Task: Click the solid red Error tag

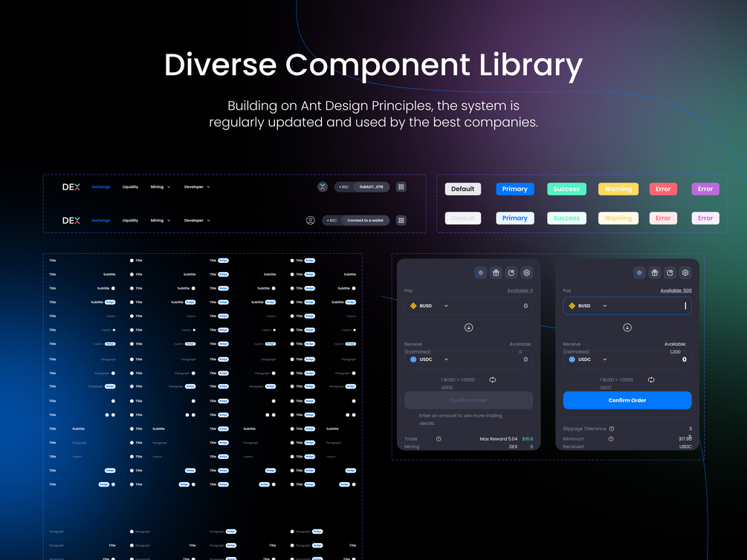Action: (x=663, y=189)
